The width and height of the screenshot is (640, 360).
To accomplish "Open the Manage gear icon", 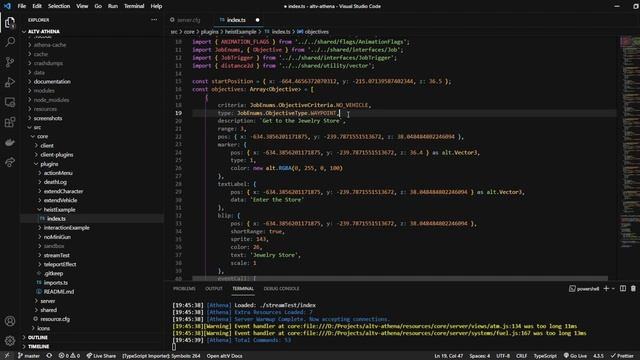I will (x=10, y=340).
